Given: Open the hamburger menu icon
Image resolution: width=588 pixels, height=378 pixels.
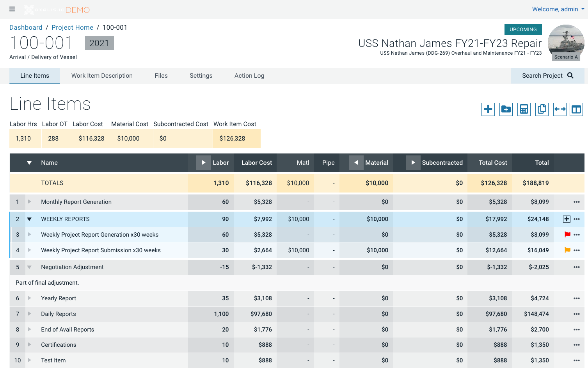Looking at the screenshot, I should pyautogui.click(x=12, y=9).
